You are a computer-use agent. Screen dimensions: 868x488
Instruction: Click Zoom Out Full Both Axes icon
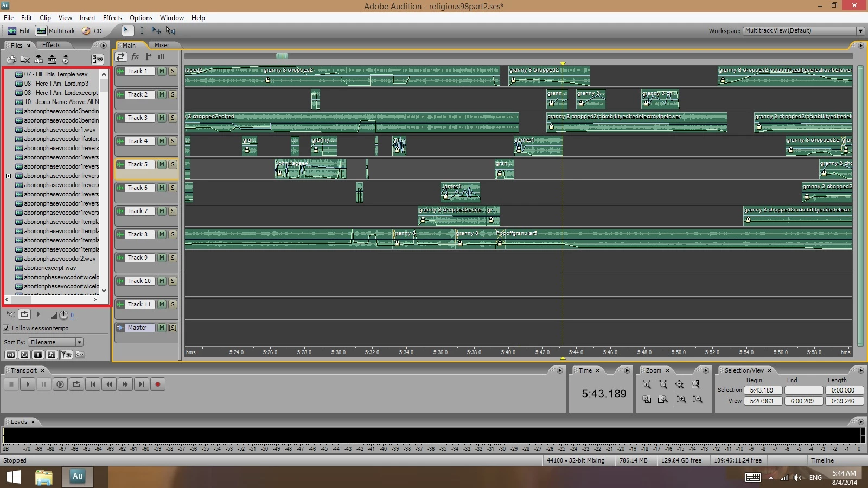tap(679, 384)
